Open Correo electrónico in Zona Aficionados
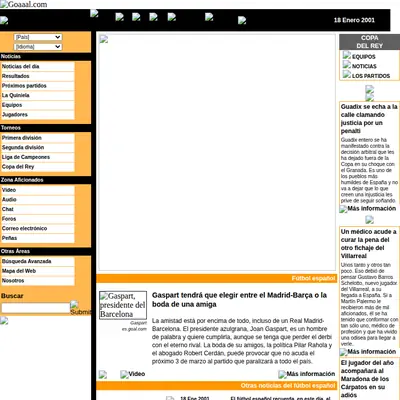The image size is (400, 400). [37, 228]
